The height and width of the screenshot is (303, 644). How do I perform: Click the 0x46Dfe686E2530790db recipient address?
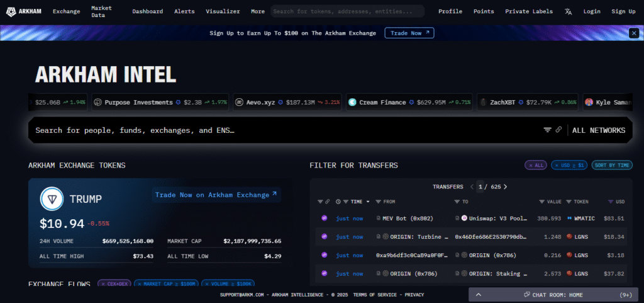pos(491,237)
